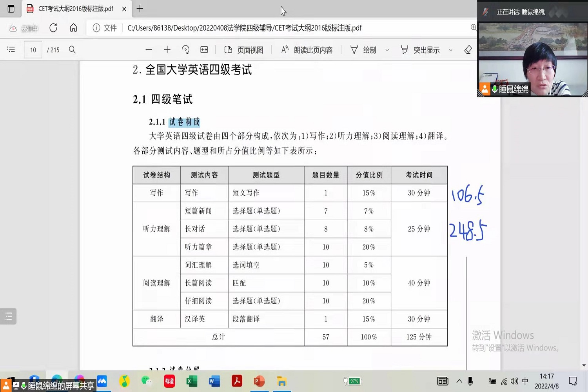
Task: Rotate the PDF page
Action: [x=185, y=50]
